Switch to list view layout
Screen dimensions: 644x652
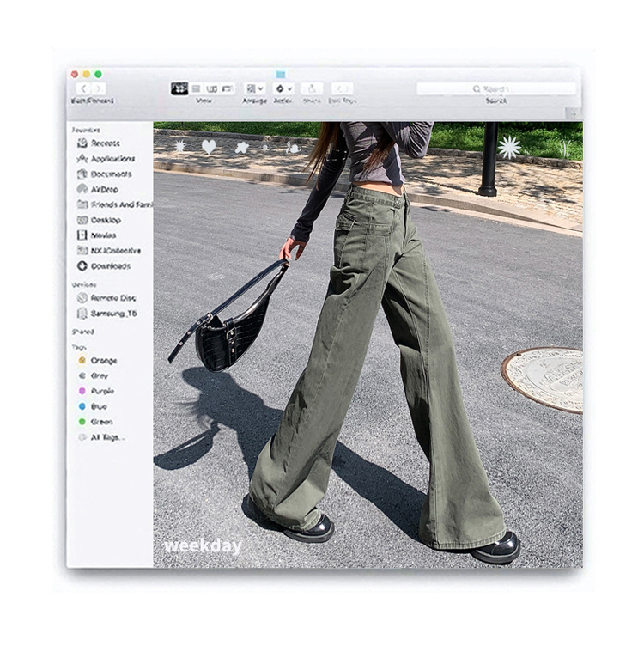pos(197,88)
